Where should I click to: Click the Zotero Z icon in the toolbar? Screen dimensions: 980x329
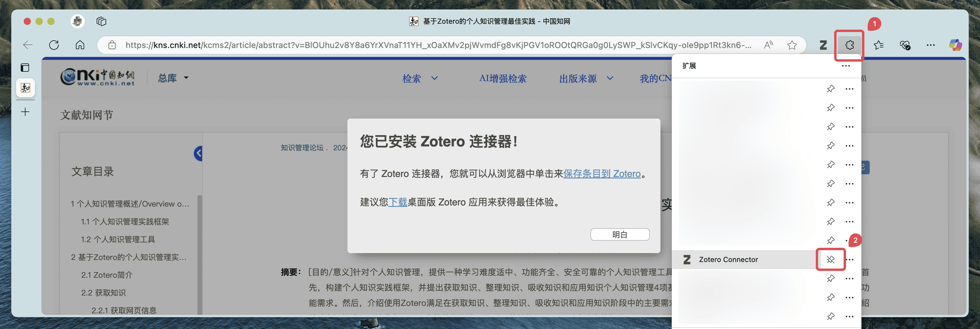(x=823, y=45)
